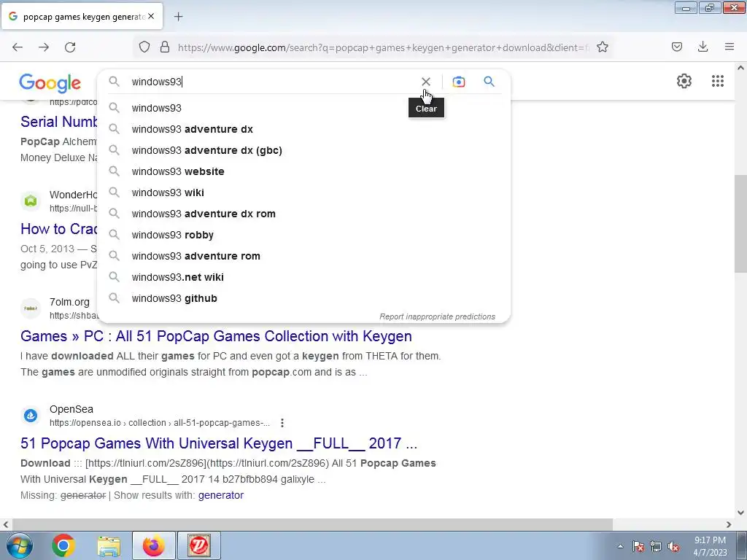The image size is (747, 560).
Task: Open the red Z app in taskbar
Action: (199, 545)
